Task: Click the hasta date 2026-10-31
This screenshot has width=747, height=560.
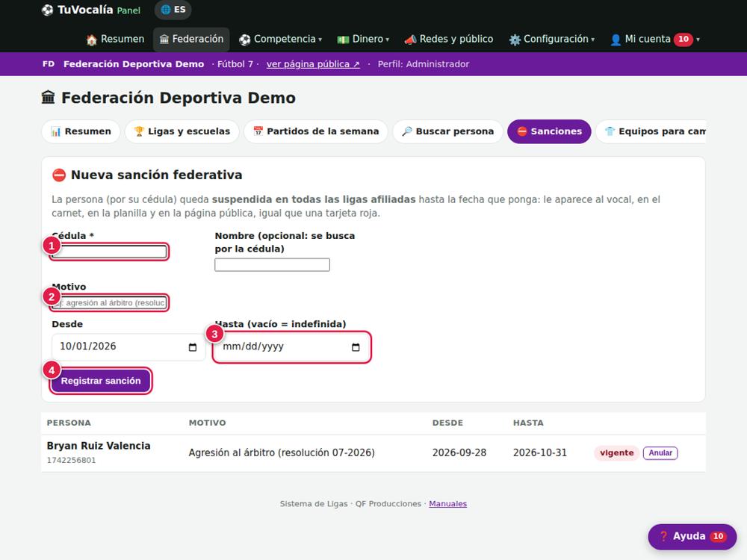Action: pos(540,453)
